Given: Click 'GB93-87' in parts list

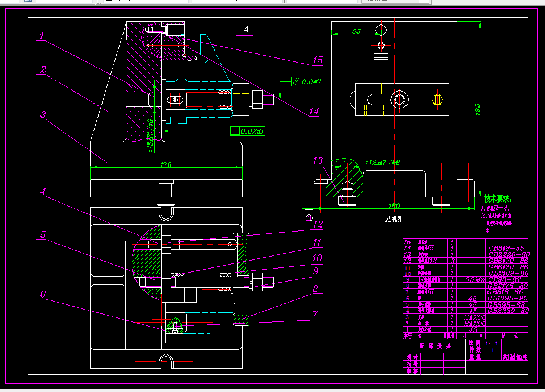Looking at the screenshot, I should click(505, 279).
